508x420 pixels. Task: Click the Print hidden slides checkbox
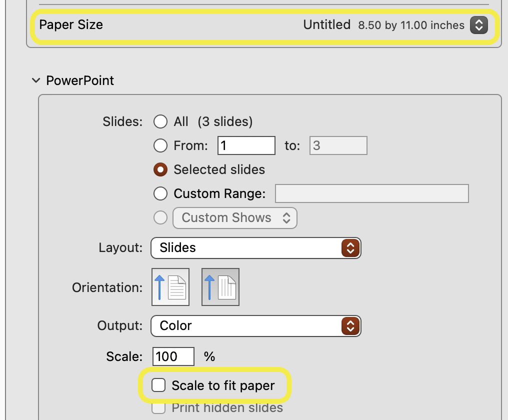[158, 408]
